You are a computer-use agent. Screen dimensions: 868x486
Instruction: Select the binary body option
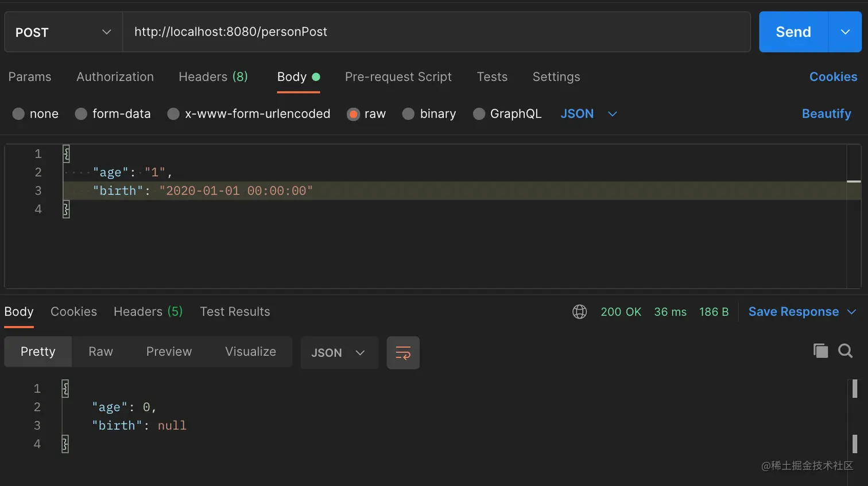pyautogui.click(x=409, y=114)
